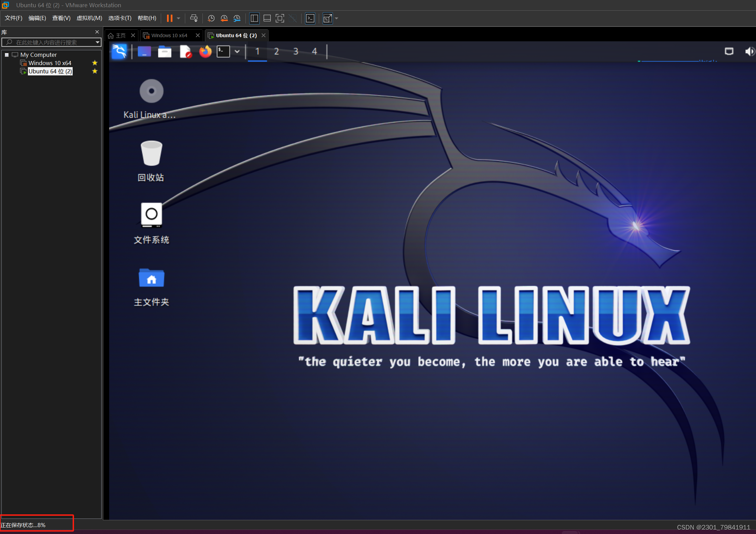Image resolution: width=756 pixels, height=534 pixels.
Task: Take a snapshot of the VM
Action: (x=211, y=18)
